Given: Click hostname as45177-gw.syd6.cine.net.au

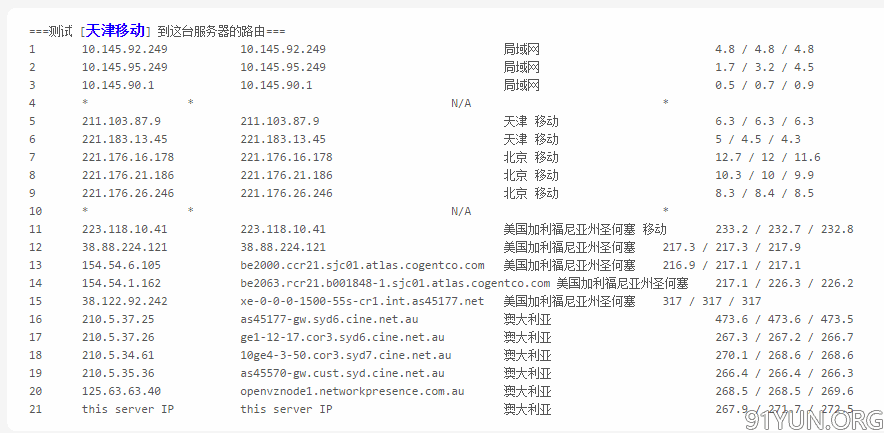Looking at the screenshot, I should 329,319.
